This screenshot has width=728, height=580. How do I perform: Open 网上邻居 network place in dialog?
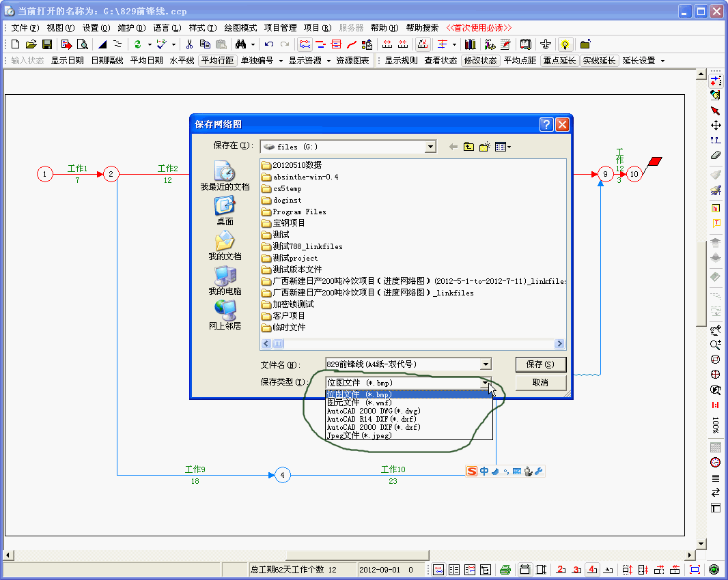(x=225, y=315)
